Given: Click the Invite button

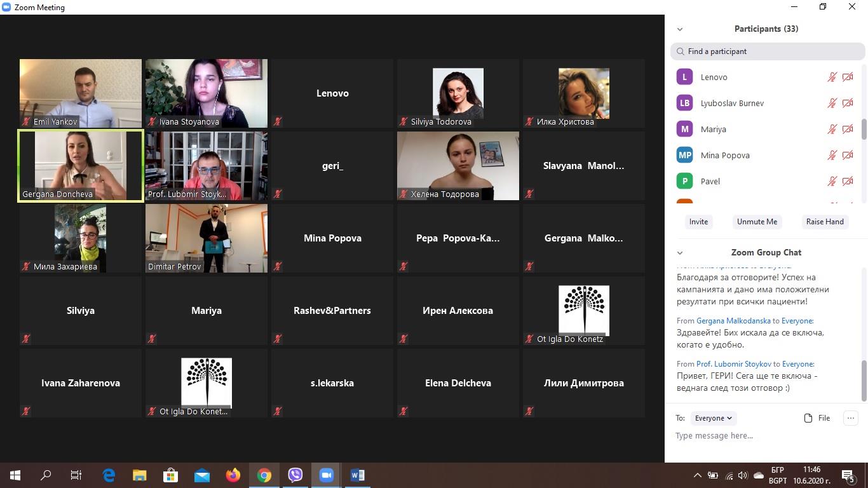Looking at the screenshot, I should (698, 222).
